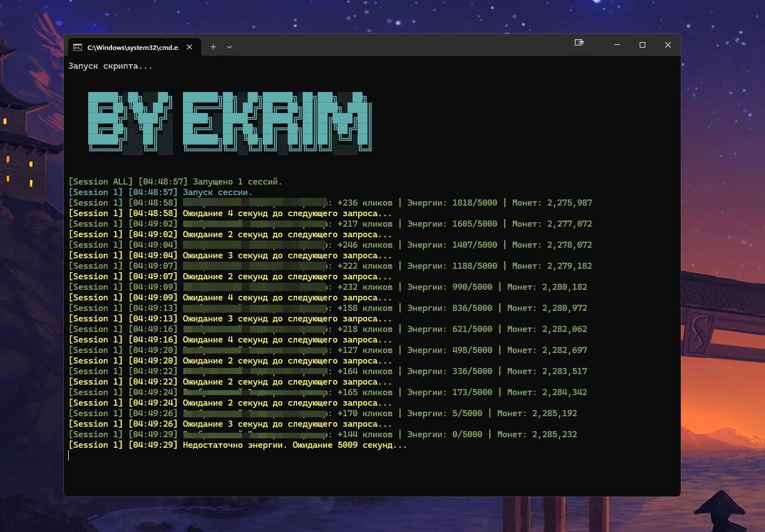This screenshot has height=532, width=765.
Task: Click 'Ожидание 3 секунд' line at 04:49:04
Action: 230,255
